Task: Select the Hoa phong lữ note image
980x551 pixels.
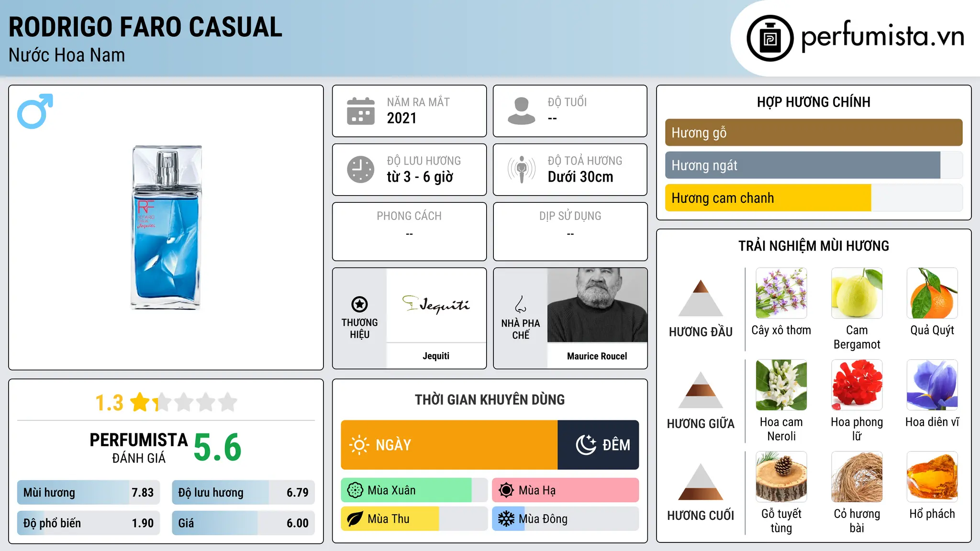Action: (857, 385)
